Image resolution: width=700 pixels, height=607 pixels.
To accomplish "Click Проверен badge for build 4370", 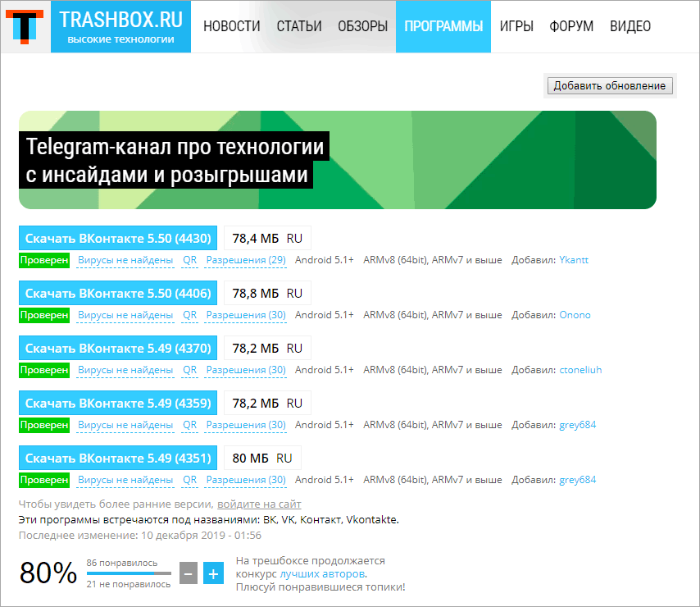I will [44, 370].
